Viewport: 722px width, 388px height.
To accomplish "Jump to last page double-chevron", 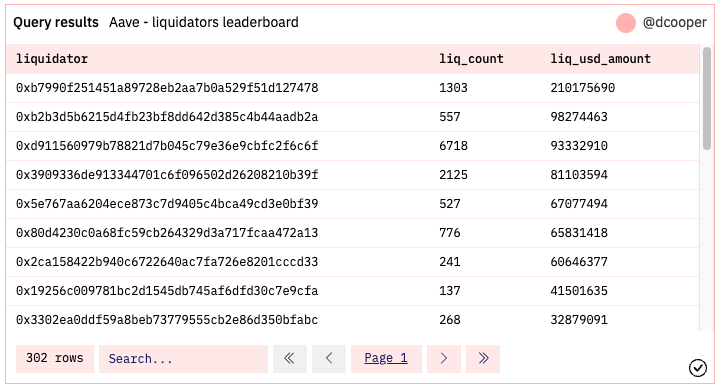I will [x=483, y=359].
